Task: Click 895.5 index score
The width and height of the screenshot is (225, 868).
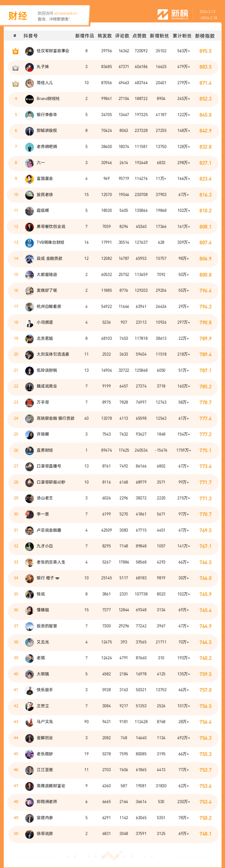Action: [x=205, y=51]
